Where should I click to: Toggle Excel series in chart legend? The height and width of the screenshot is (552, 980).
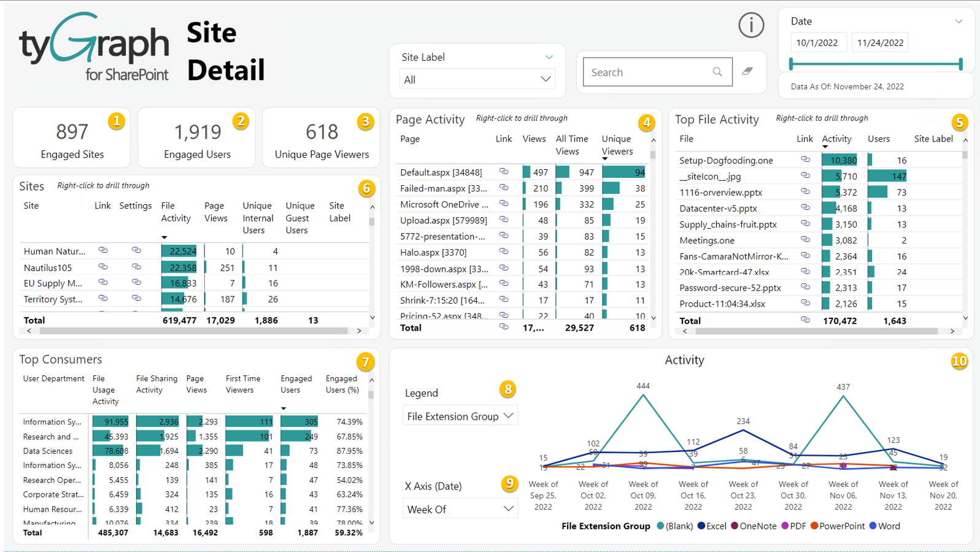712,526
